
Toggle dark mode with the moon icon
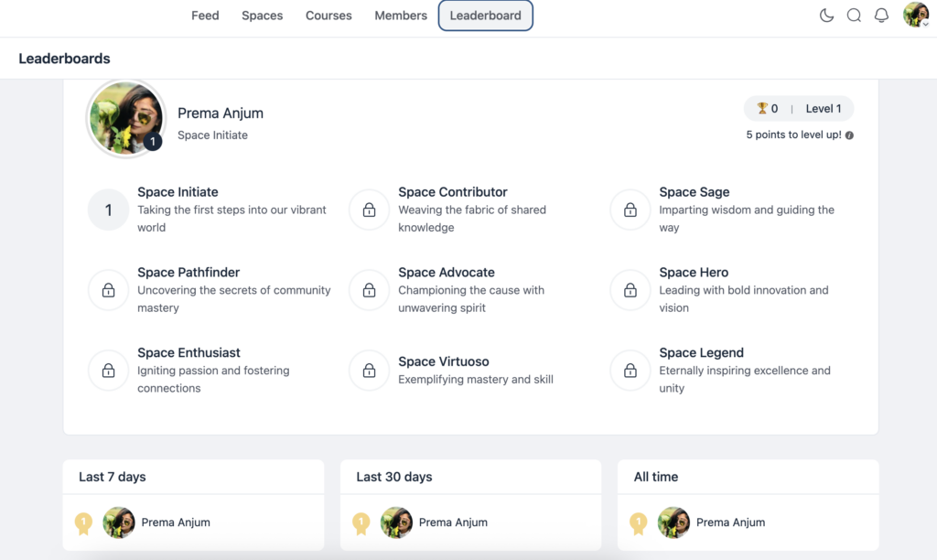point(826,15)
